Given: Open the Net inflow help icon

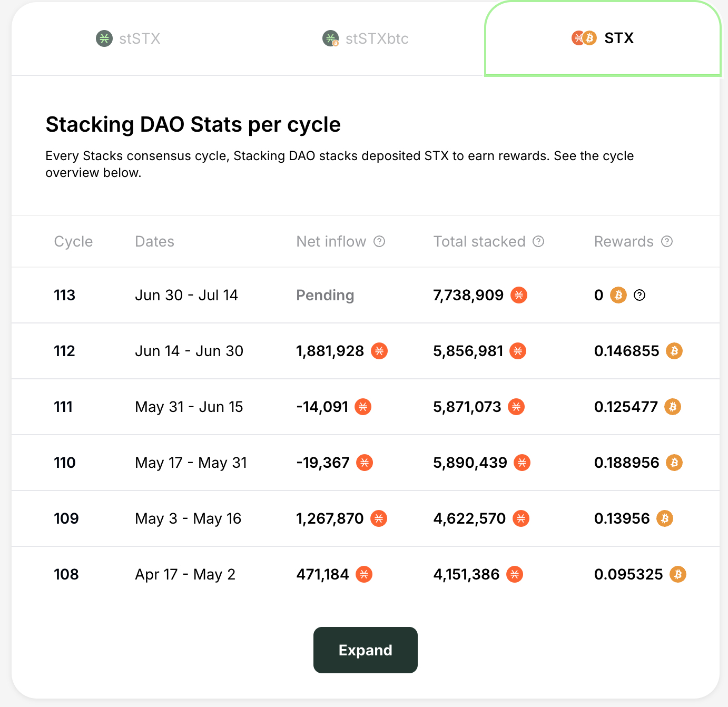Looking at the screenshot, I should (x=379, y=241).
